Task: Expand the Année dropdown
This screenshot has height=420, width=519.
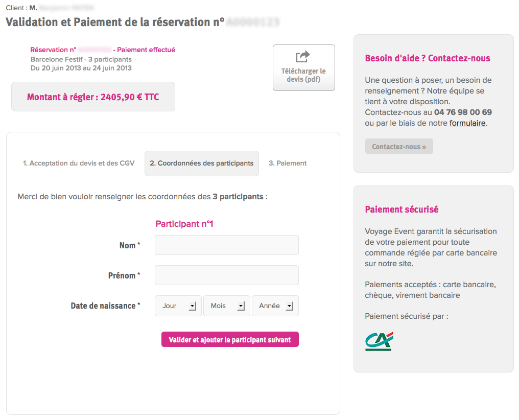Action: [275, 306]
